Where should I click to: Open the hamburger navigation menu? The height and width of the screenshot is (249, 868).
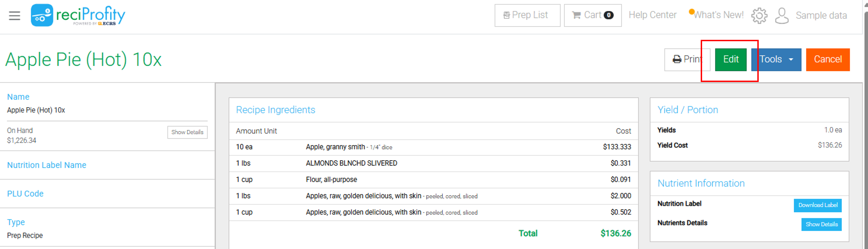[x=14, y=16]
